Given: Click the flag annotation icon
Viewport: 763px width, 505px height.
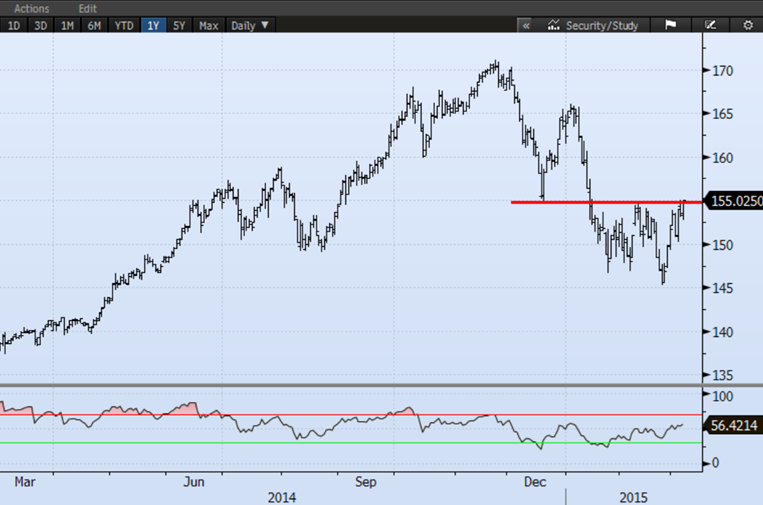Looking at the screenshot, I should (x=671, y=25).
